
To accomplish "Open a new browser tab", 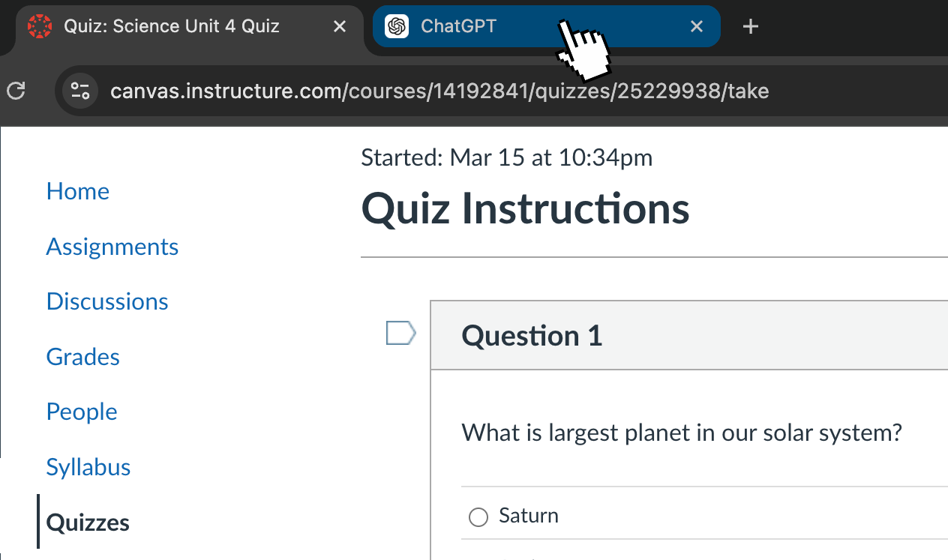I will coord(750,27).
